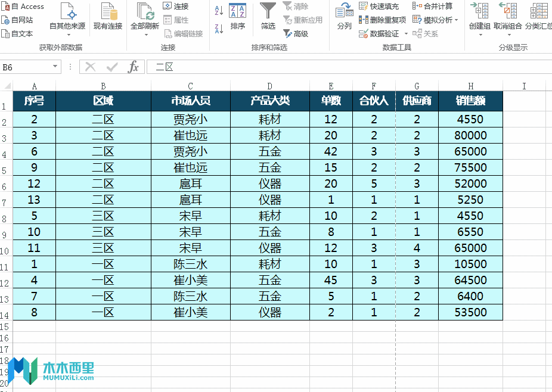Click 快速填充 flash fill
The width and height of the screenshot is (552, 392).
click(379, 7)
